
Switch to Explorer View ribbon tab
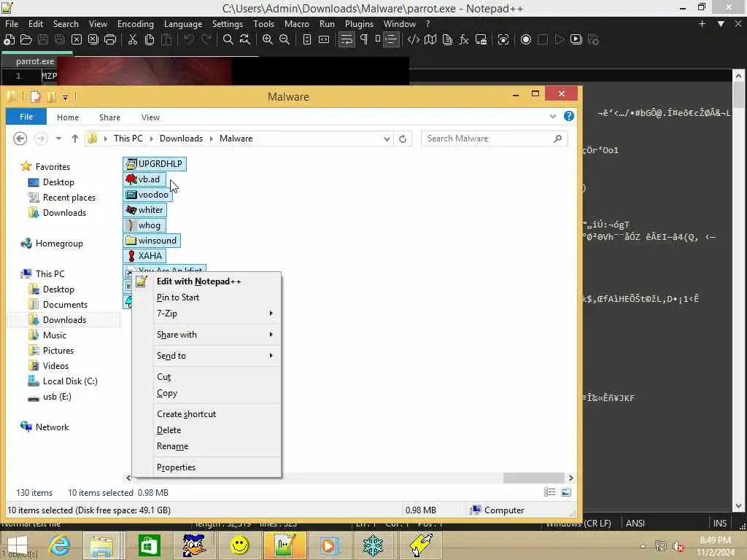click(150, 117)
